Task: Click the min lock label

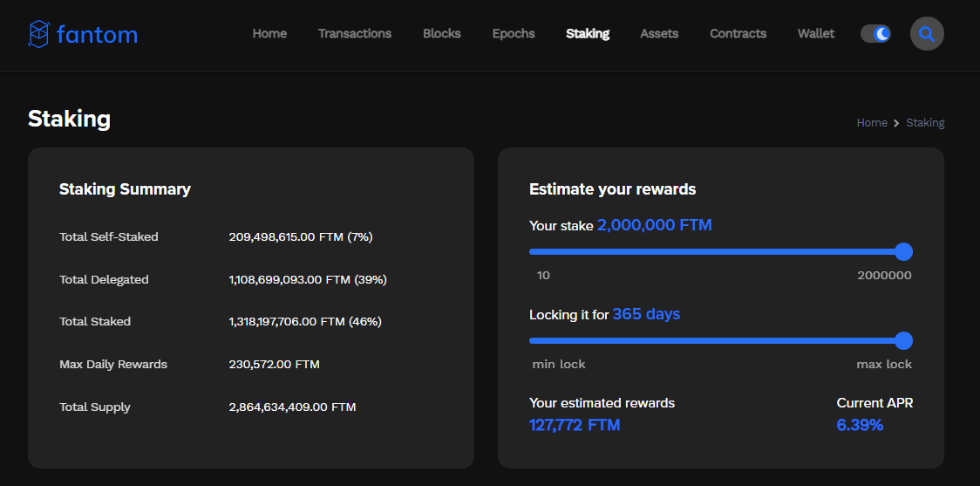Action: pos(559,364)
